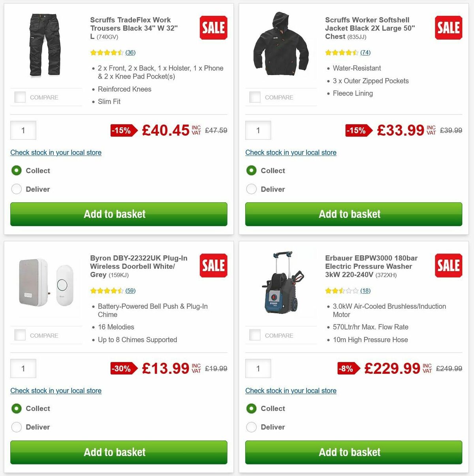Click the SALE badge on the work trousers
Image resolution: width=474 pixels, height=476 pixels.
point(213,28)
